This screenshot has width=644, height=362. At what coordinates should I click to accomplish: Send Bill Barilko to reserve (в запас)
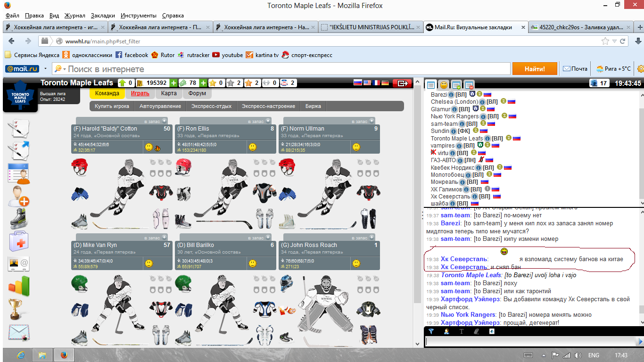[x=259, y=238]
